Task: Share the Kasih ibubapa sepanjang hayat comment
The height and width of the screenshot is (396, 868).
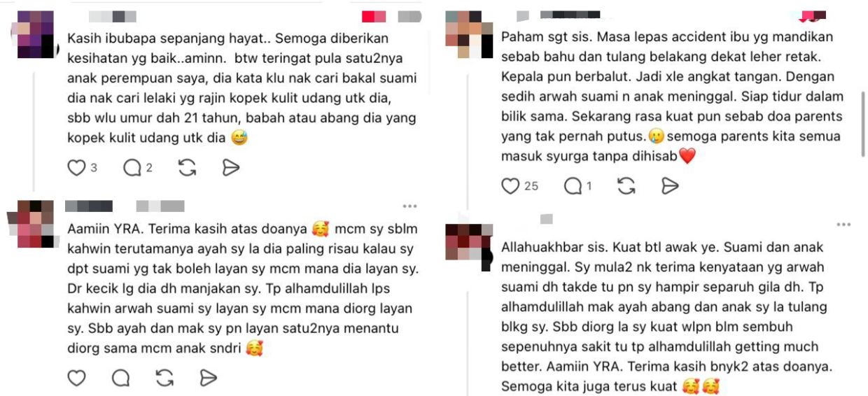Action: pyautogui.click(x=231, y=168)
